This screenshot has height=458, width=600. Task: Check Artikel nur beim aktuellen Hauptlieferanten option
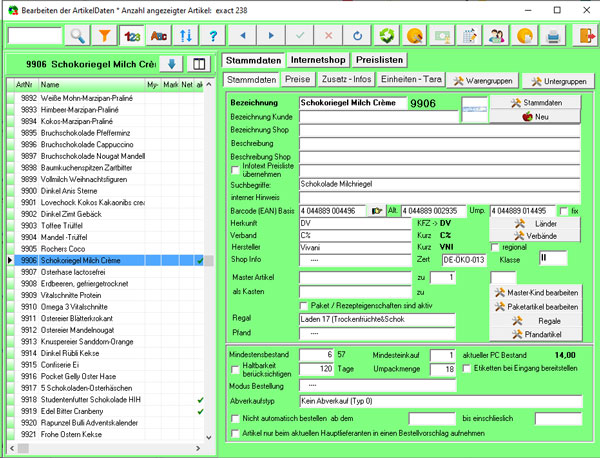tap(236, 433)
